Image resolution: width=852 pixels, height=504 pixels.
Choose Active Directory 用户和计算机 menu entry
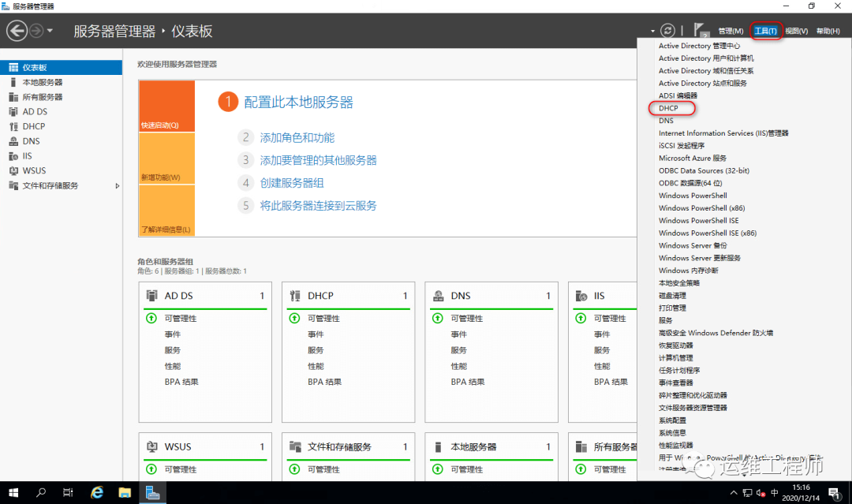(706, 58)
